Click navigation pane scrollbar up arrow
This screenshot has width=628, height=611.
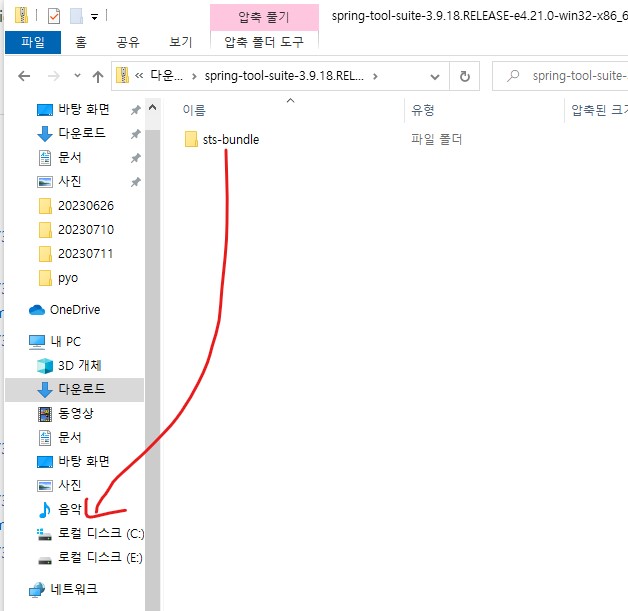point(152,107)
